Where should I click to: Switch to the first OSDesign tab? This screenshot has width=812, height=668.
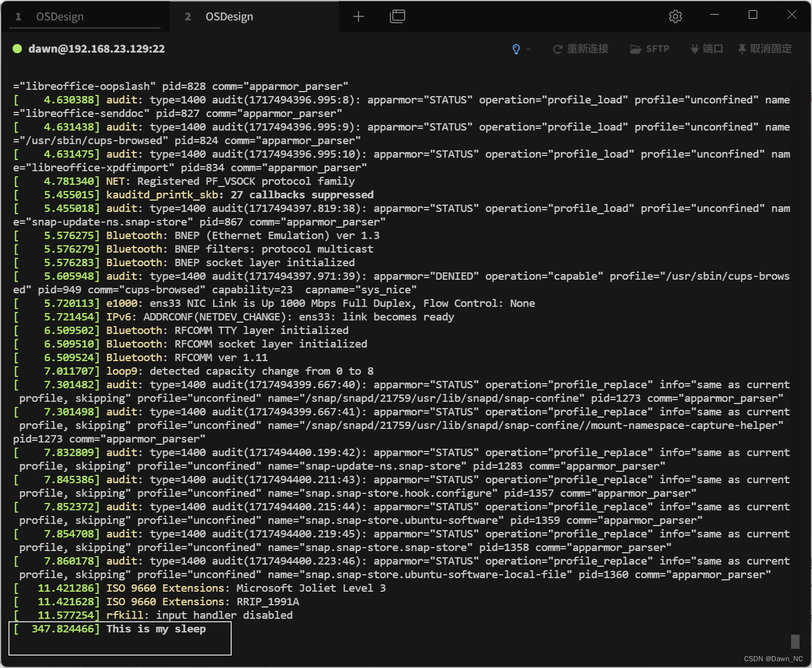coord(85,16)
